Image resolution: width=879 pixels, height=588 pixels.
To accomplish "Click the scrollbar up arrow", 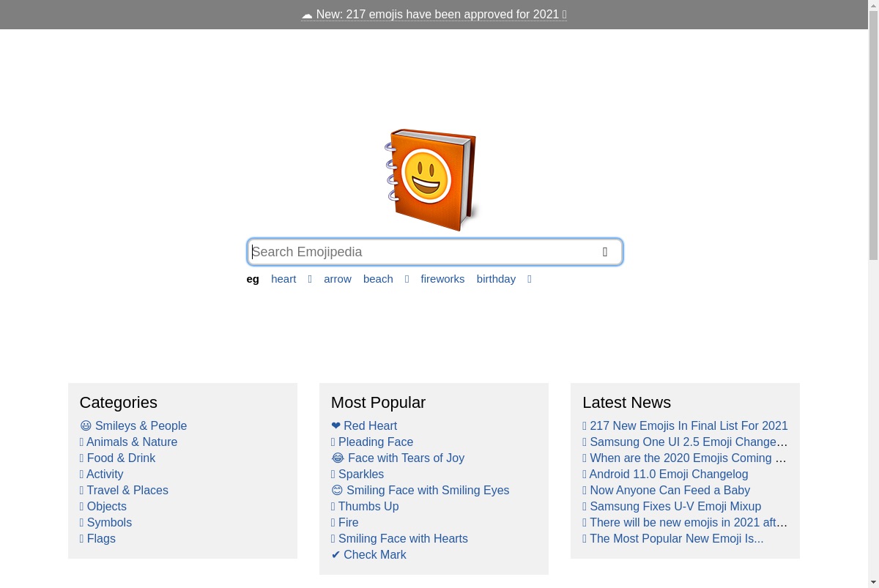I will point(873,4).
